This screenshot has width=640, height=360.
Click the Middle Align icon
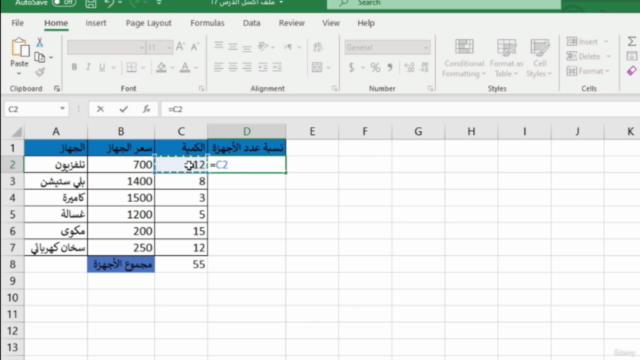tap(233, 47)
